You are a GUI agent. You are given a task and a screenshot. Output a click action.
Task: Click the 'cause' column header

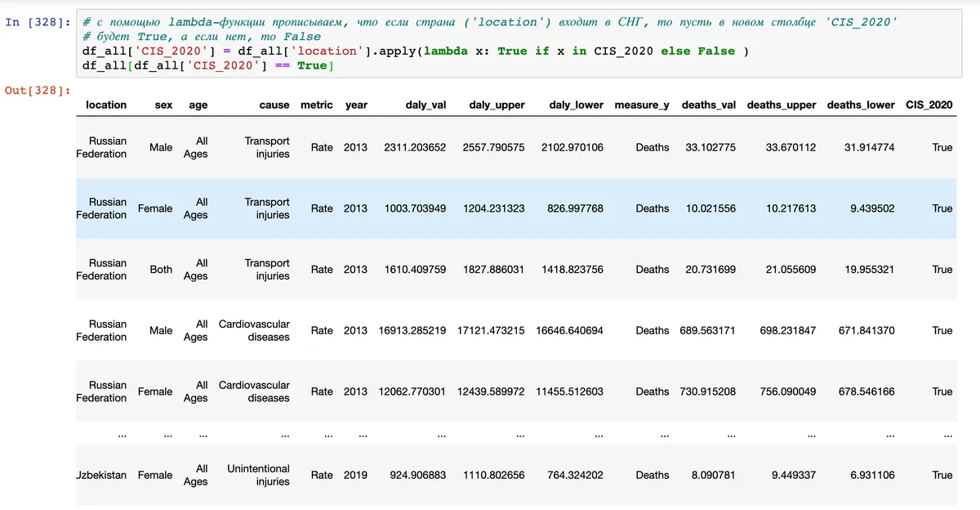274,105
